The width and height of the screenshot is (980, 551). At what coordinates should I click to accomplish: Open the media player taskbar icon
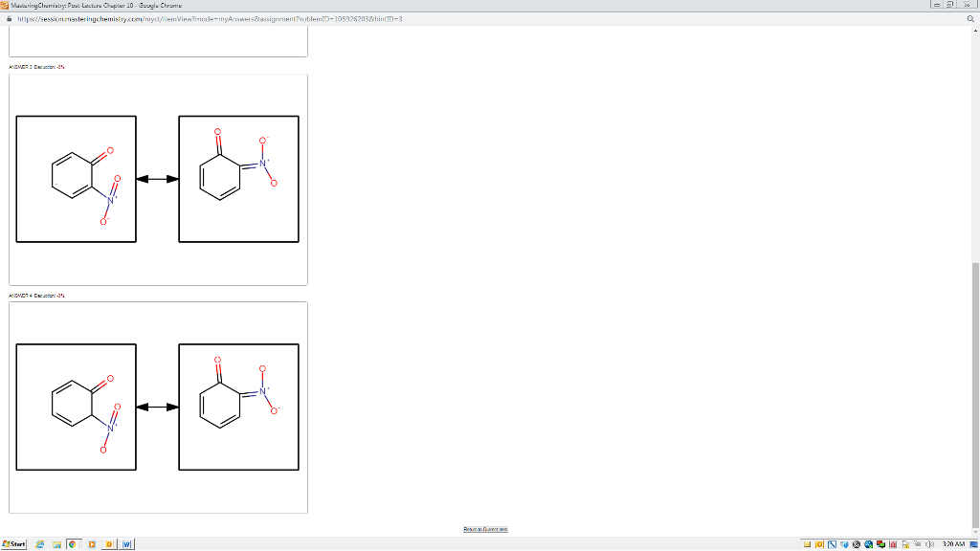[x=90, y=543]
